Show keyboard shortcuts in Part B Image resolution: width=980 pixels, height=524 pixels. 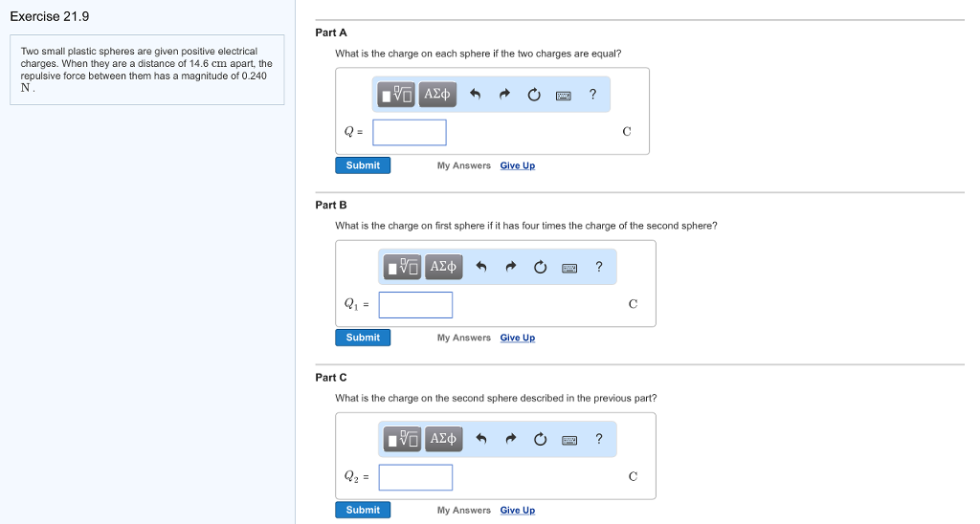pos(569,267)
